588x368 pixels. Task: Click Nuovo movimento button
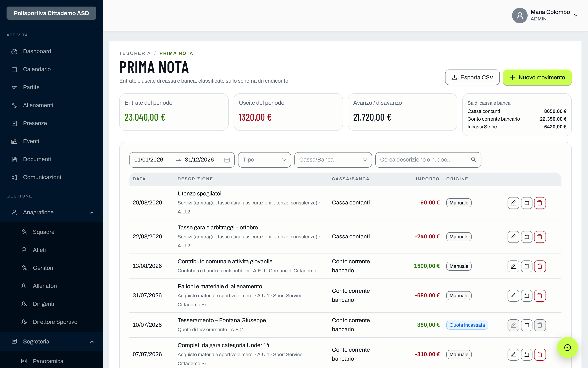coord(537,77)
